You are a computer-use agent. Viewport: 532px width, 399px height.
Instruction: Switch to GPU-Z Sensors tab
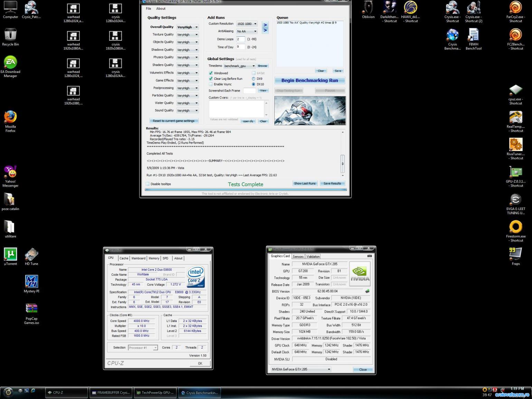[x=298, y=256]
